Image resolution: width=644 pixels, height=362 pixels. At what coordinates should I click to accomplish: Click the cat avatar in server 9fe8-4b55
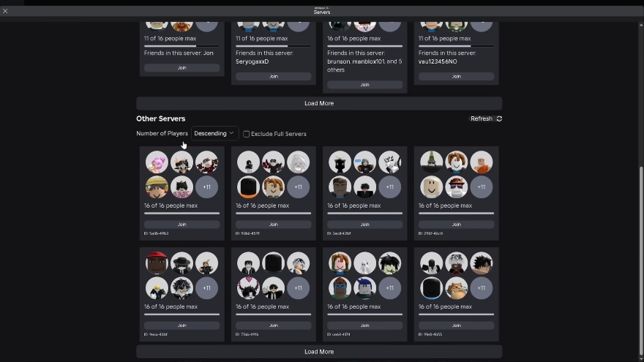[457, 288]
